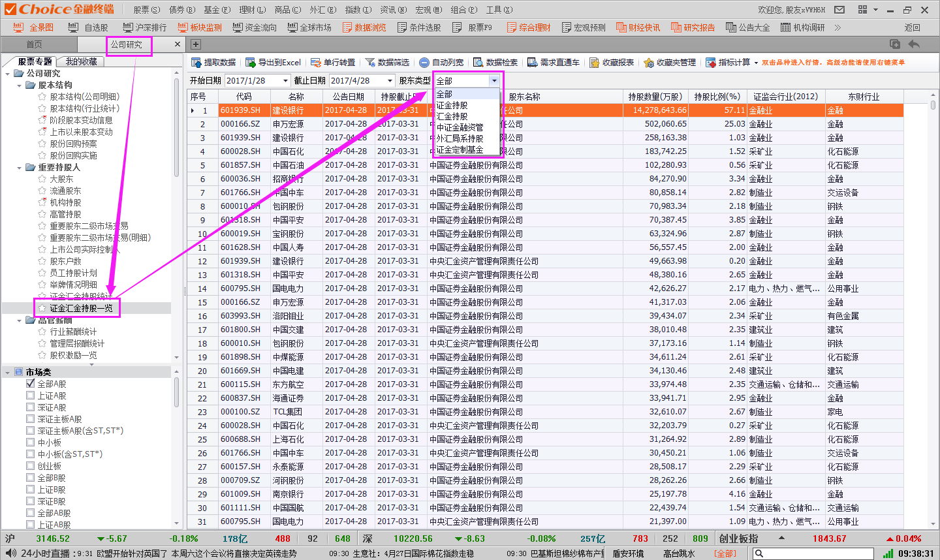Screen dimensions: 940x560
Task: Click the 导出到Excel export icon
Action: tap(250, 63)
